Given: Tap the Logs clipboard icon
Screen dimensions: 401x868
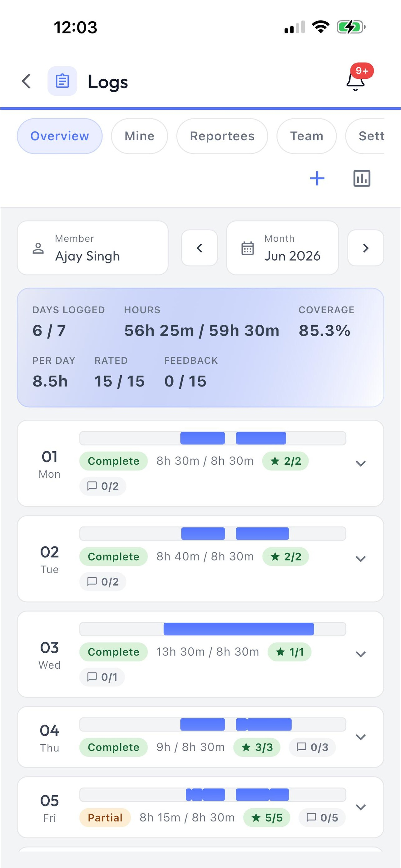Looking at the screenshot, I should coord(62,81).
